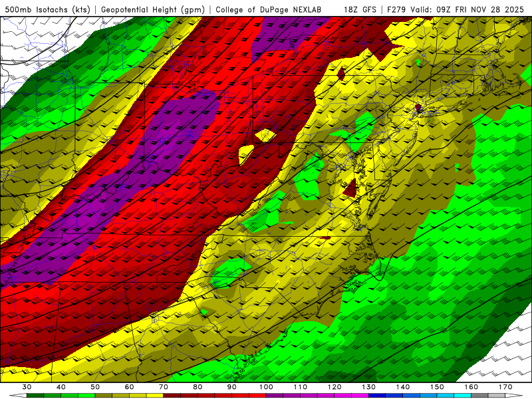Click the legend value 100

pos(266,387)
